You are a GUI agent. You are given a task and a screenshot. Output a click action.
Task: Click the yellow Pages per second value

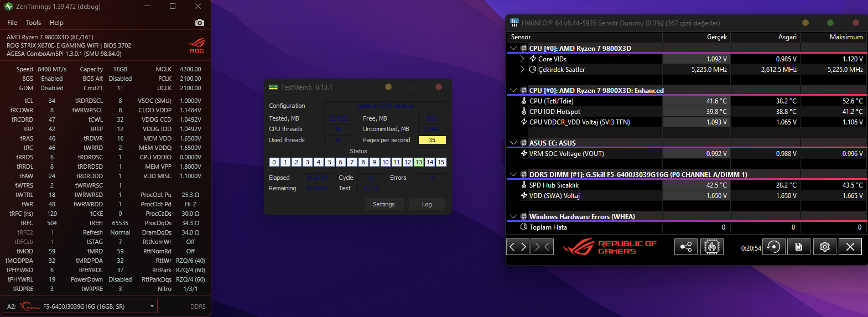(432, 140)
